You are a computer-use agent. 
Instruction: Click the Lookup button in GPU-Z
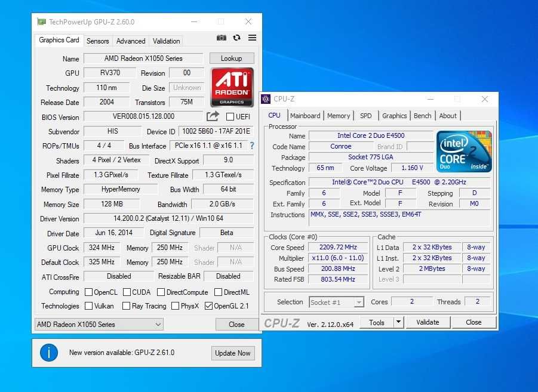[x=232, y=58]
